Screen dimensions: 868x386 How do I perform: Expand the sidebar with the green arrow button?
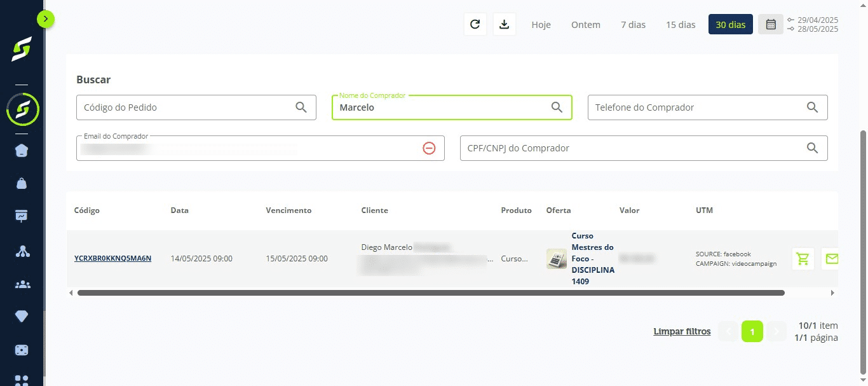(x=46, y=19)
